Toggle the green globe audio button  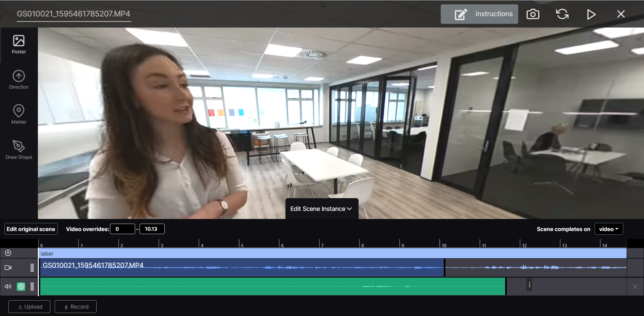click(x=21, y=286)
